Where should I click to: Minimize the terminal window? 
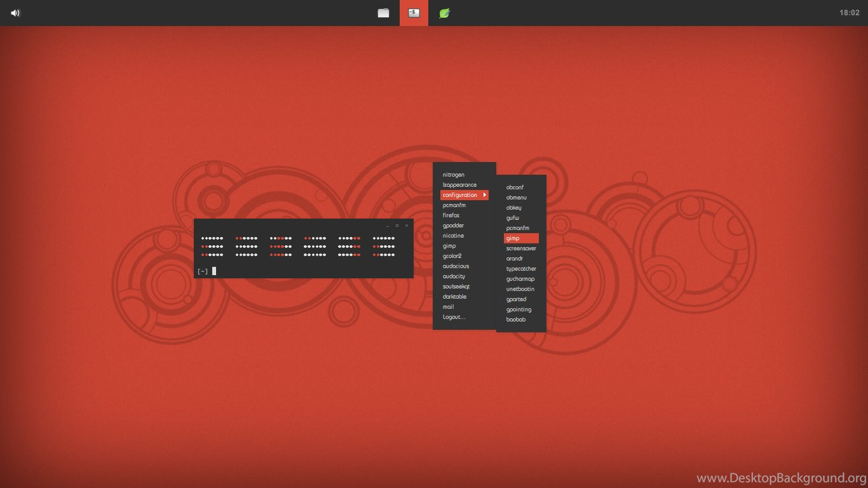pyautogui.click(x=388, y=225)
